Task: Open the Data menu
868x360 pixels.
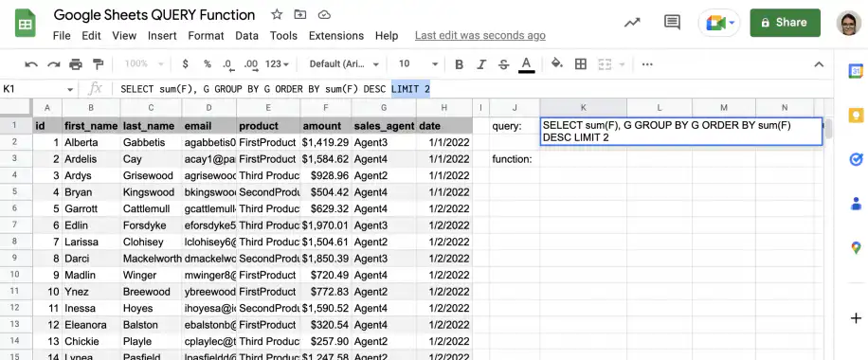Action: 247,35
